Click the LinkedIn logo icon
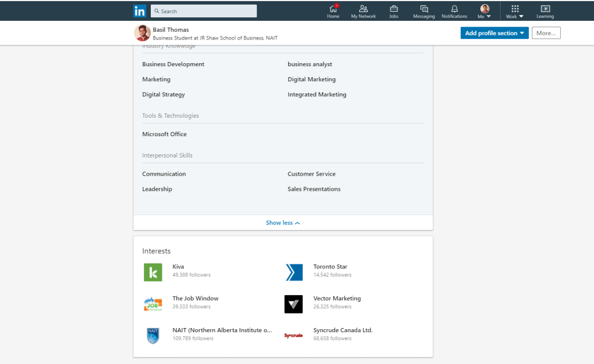Screen dimensions: 594x364 click(x=140, y=11)
